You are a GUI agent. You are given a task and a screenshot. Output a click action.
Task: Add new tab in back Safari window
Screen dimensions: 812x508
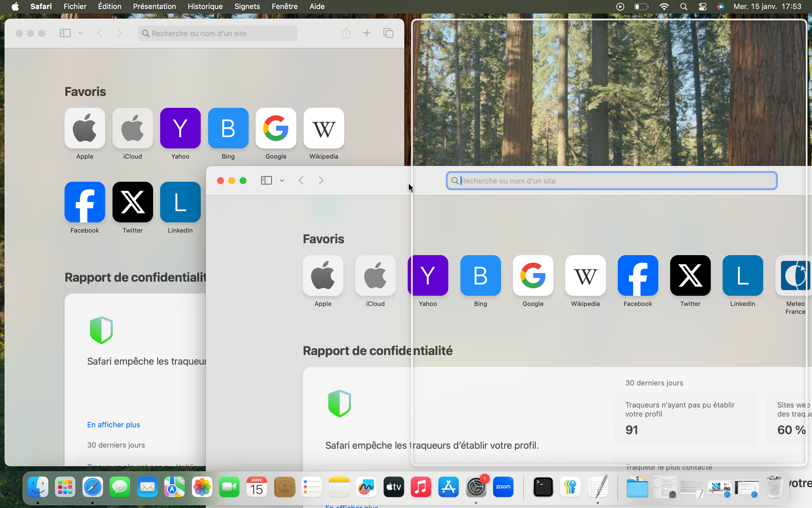pos(367,33)
